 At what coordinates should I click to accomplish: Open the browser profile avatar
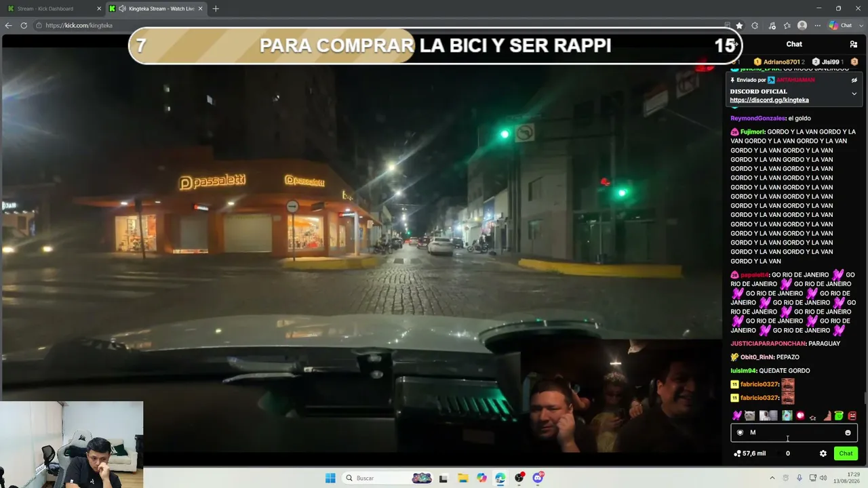pos(802,26)
